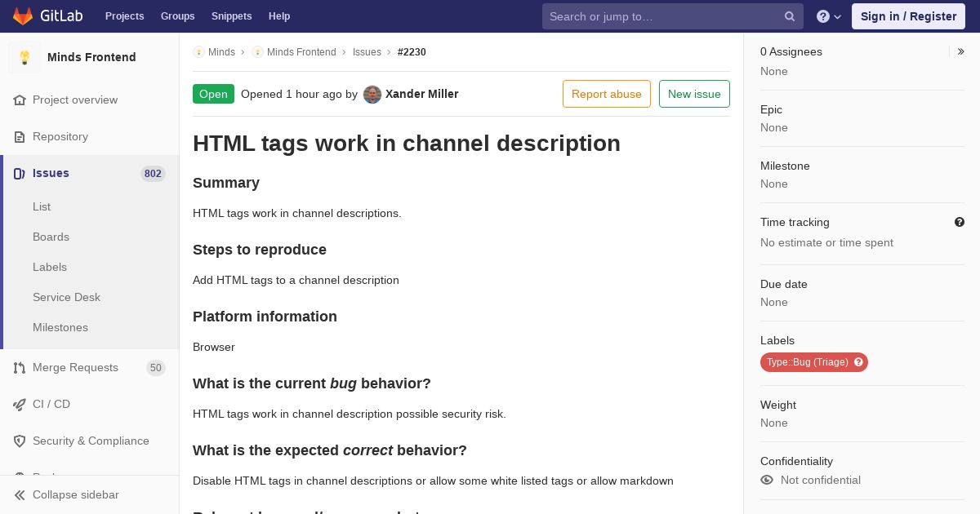Click the Minds group breadcrumb icon

click(198, 51)
